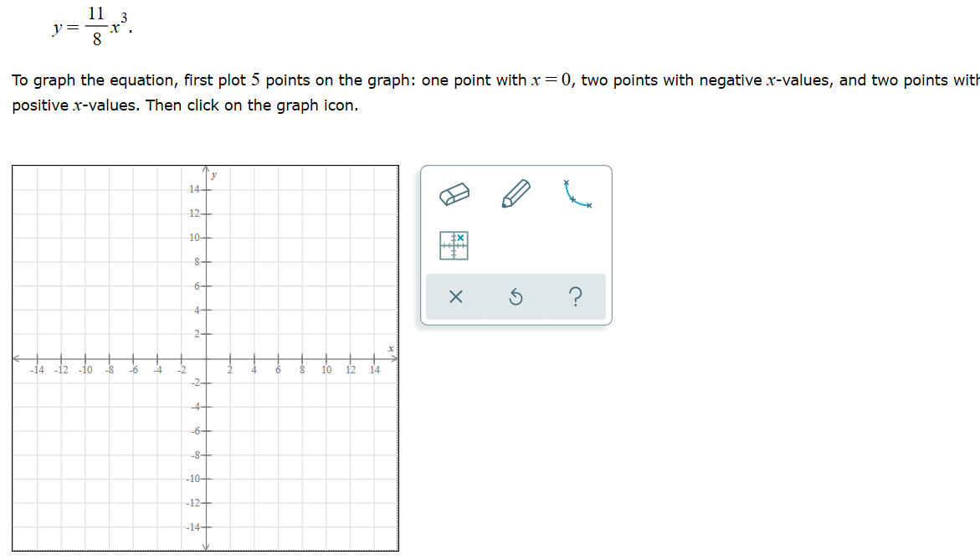Viewport: 980px width, 560px height.
Task: Click the Undo arrow icon
Action: tap(516, 296)
